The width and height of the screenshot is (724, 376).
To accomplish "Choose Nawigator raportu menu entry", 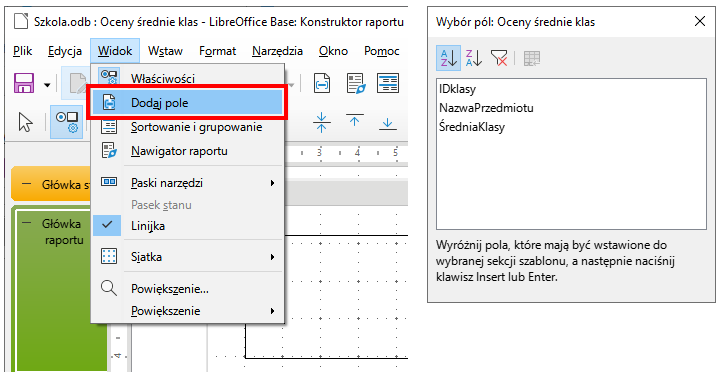I will click(x=187, y=151).
